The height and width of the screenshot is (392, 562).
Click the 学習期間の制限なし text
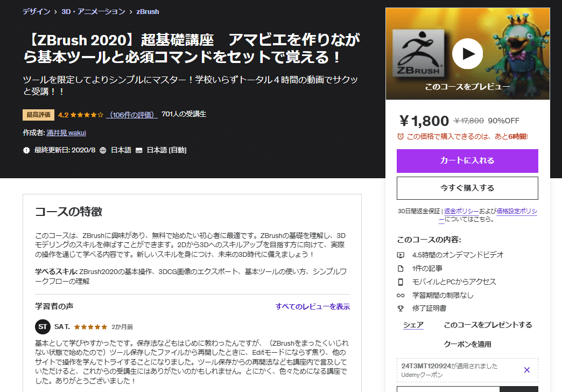pos(443,295)
